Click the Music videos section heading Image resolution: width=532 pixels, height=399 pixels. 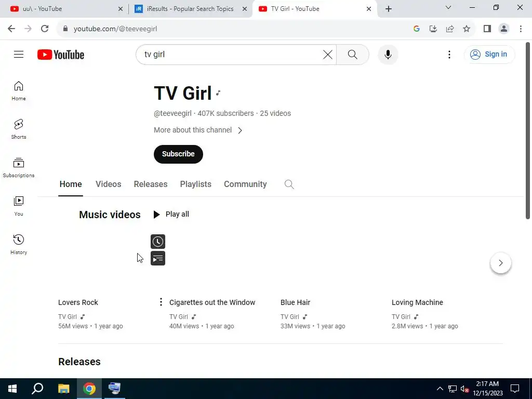[x=110, y=215]
